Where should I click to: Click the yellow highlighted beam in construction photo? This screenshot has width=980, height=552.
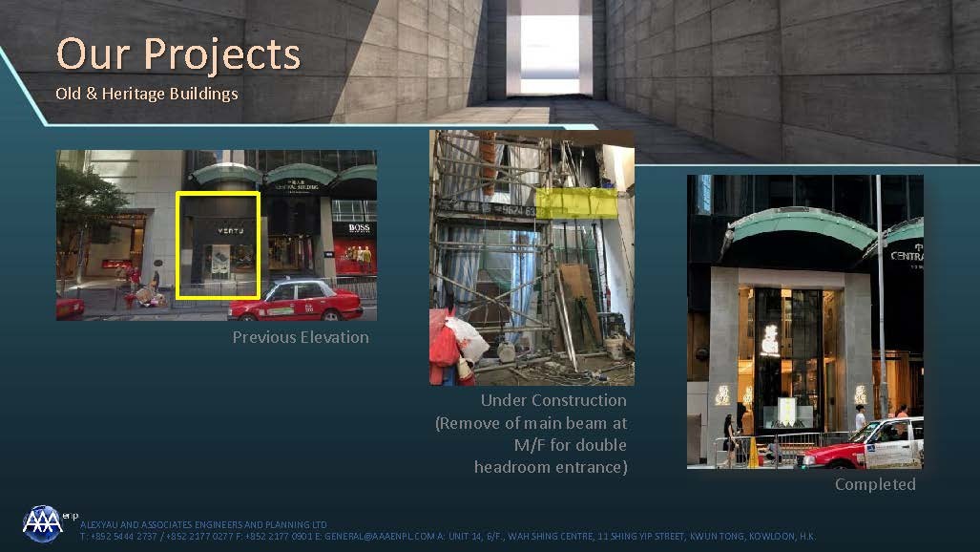click(575, 202)
